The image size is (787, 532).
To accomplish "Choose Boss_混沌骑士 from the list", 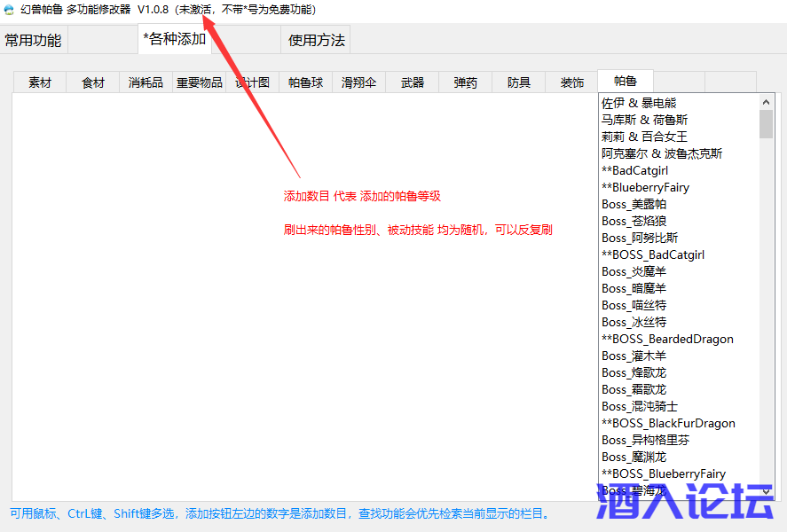I will pyautogui.click(x=640, y=406).
